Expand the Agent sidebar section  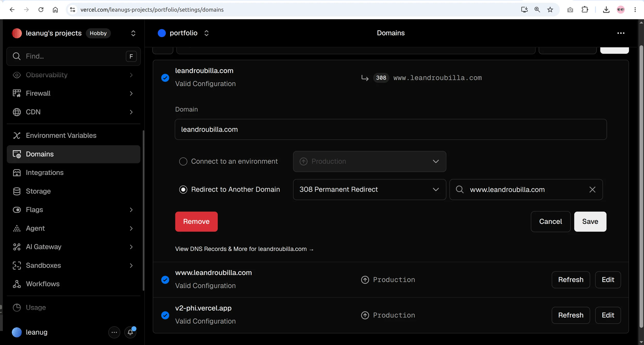point(131,229)
